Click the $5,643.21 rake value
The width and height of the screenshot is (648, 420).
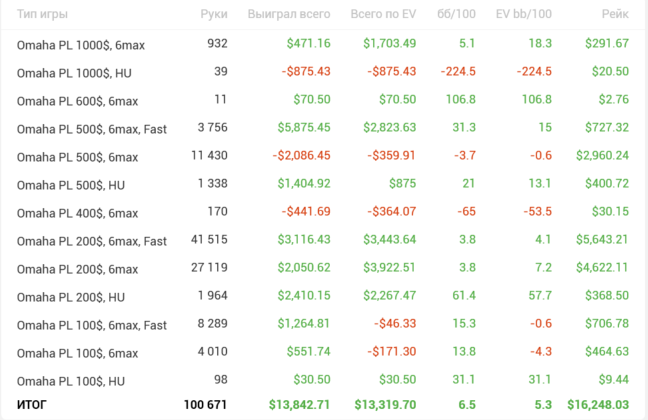click(x=602, y=239)
